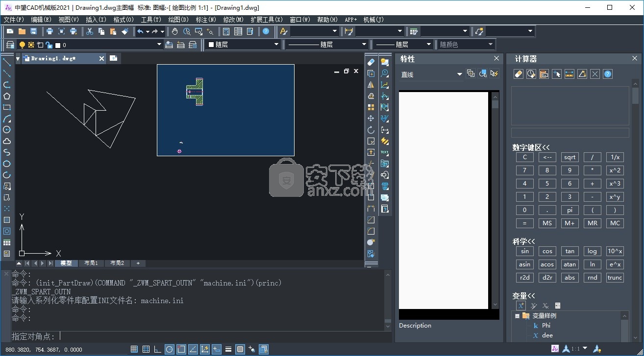Image resolution: width=644 pixels, height=356 pixels.
Task: Open the 绘图(D) menu
Action: (x=178, y=20)
